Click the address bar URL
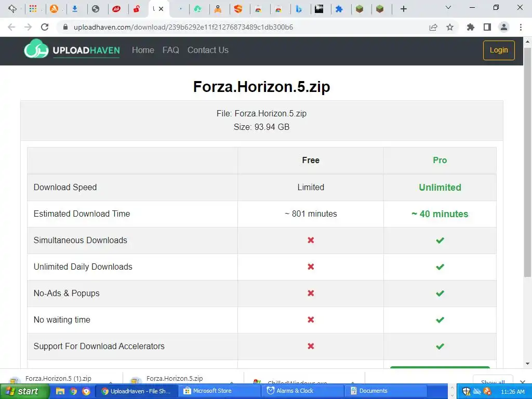Screen dimensions: 532x399 coord(183,27)
